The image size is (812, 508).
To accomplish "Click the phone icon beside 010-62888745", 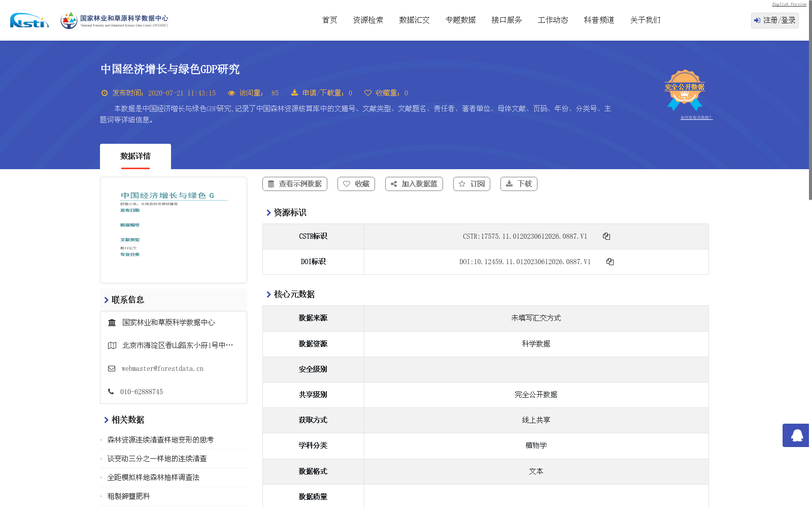I will 111,392.
